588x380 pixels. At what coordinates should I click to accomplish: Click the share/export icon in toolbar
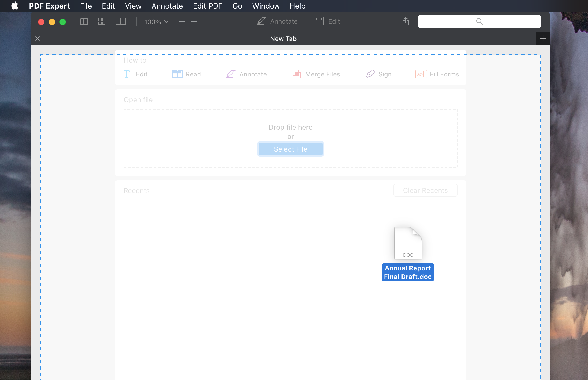click(406, 21)
